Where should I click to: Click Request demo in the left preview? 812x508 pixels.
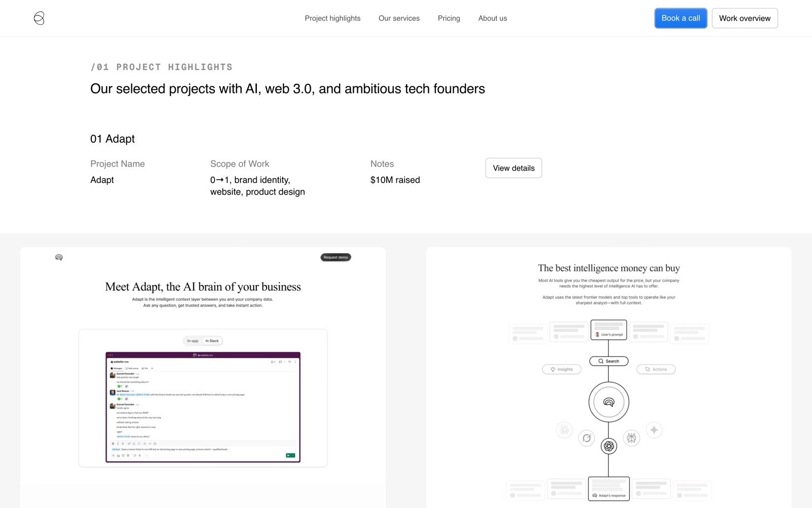(336, 257)
